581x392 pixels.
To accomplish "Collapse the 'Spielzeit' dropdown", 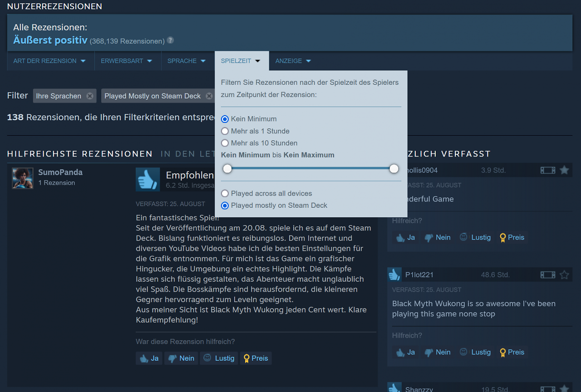I will (241, 61).
